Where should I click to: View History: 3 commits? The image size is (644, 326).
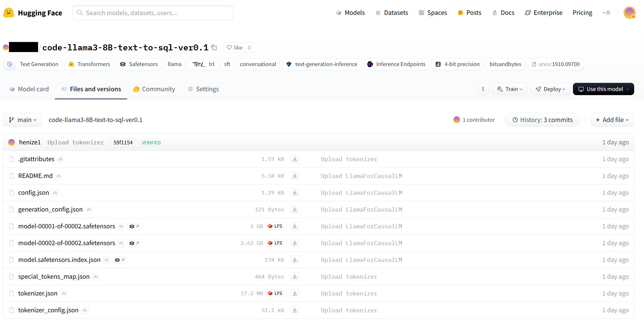pos(542,120)
